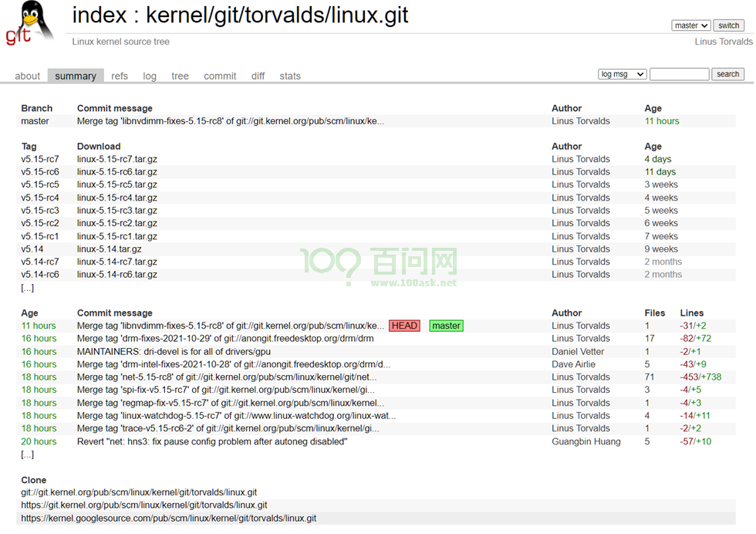The image size is (756, 534).
Task: Select the stats tab
Action: tap(290, 76)
